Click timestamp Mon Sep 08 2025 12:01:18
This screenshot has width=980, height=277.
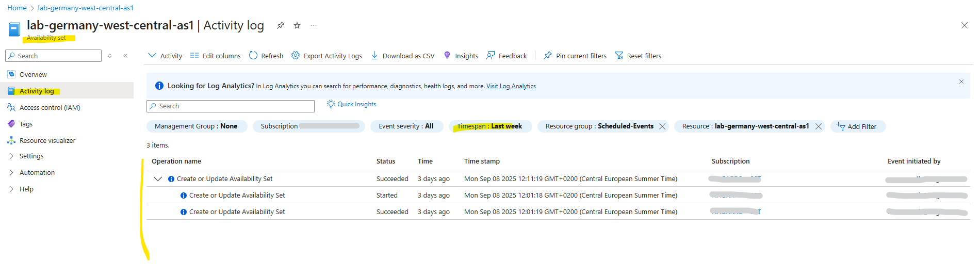(x=570, y=195)
